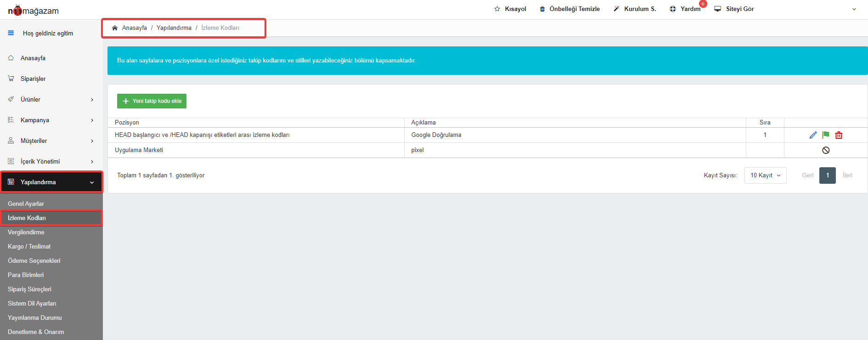
Task: Click the Siparişler cart icon
Action: 11,79
